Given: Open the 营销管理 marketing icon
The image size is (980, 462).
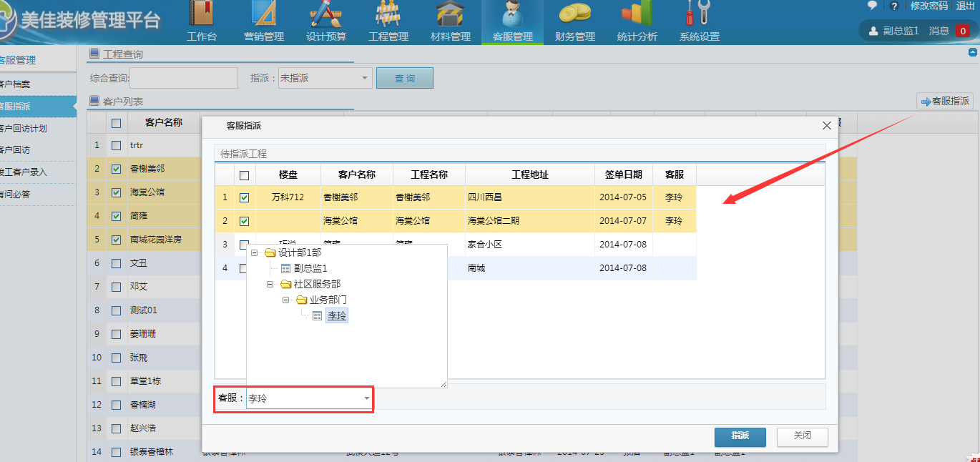Looking at the screenshot, I should pos(264,14).
